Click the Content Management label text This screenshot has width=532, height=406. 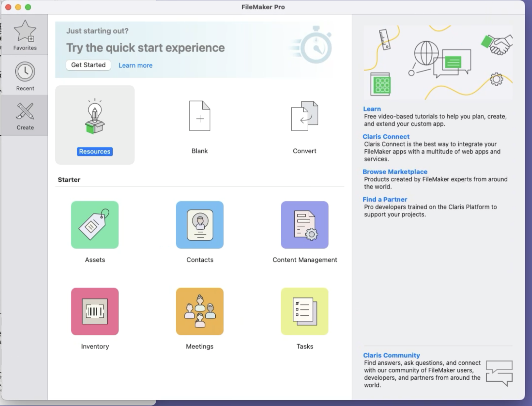click(305, 260)
